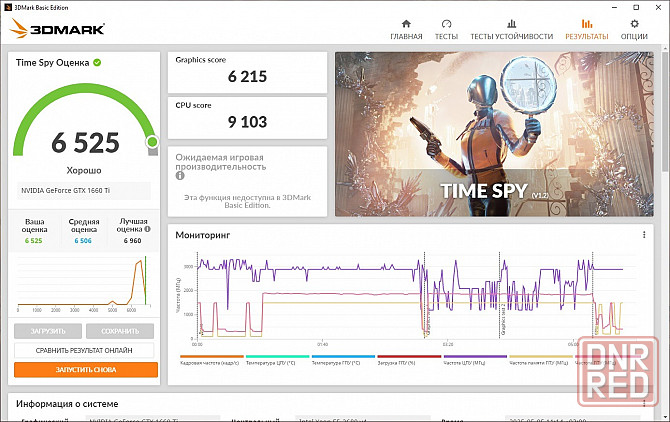Viewport: 670px width, 422px height.
Task: Click the СОХРАНИТЬ button
Action: (120, 331)
